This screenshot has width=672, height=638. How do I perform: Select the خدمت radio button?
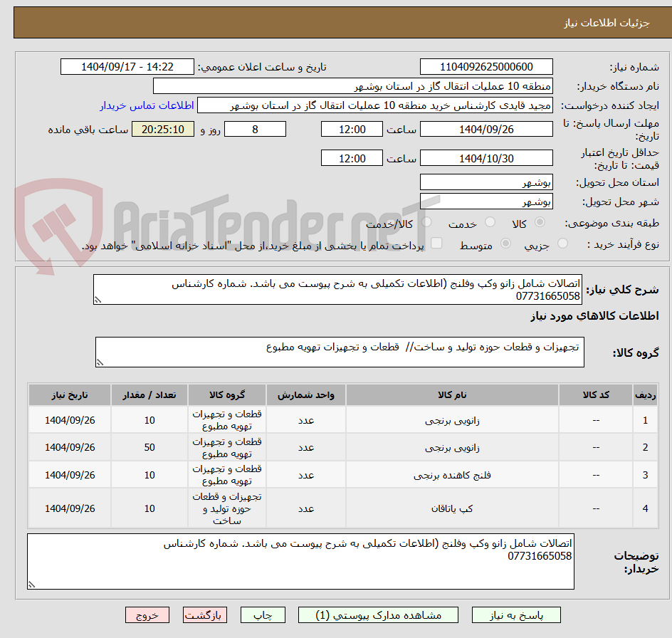(490, 221)
